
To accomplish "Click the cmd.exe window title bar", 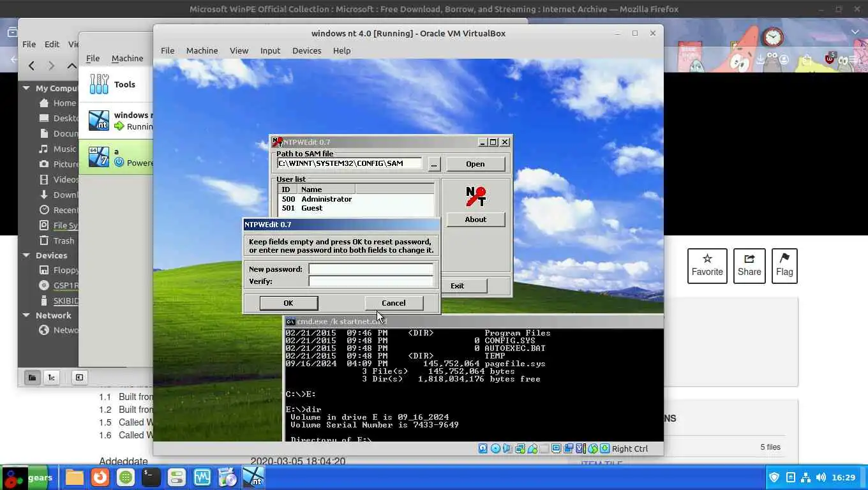I will (x=473, y=322).
